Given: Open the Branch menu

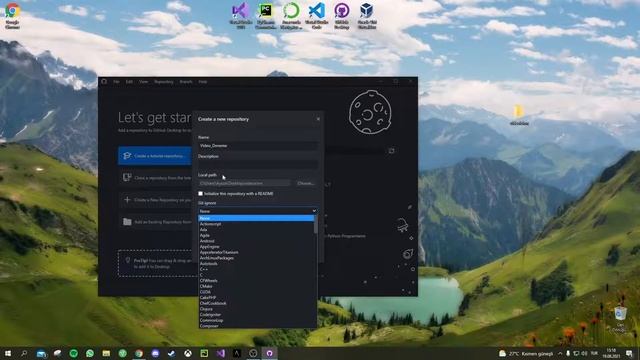Looking at the screenshot, I should tap(186, 82).
